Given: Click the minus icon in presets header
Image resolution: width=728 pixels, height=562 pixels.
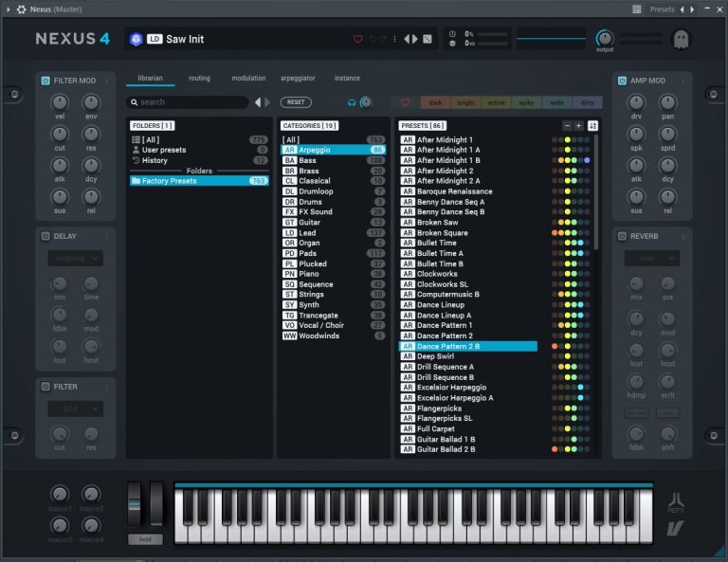Looking at the screenshot, I should click(x=567, y=125).
